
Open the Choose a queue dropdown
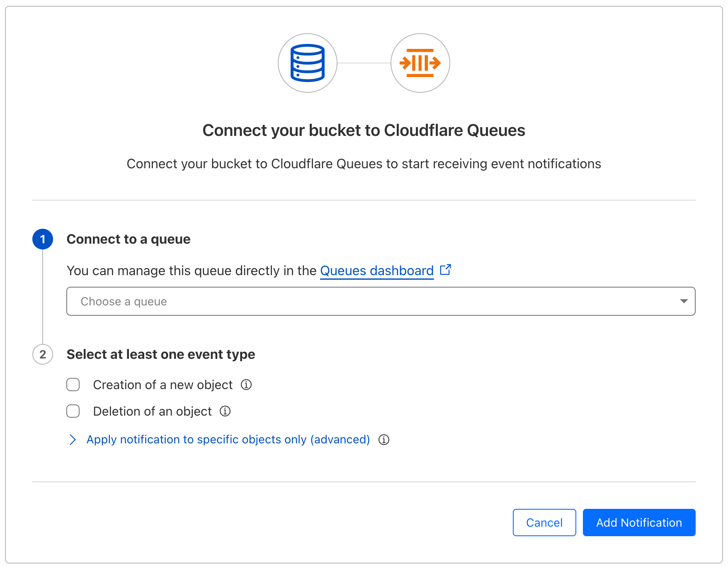coord(373,301)
